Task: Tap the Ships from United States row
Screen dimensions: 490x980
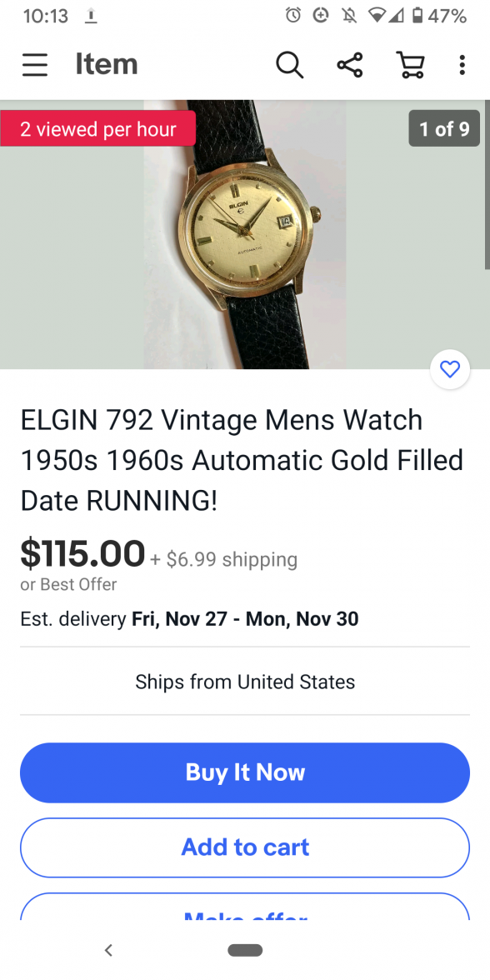Action: pyautogui.click(x=245, y=682)
